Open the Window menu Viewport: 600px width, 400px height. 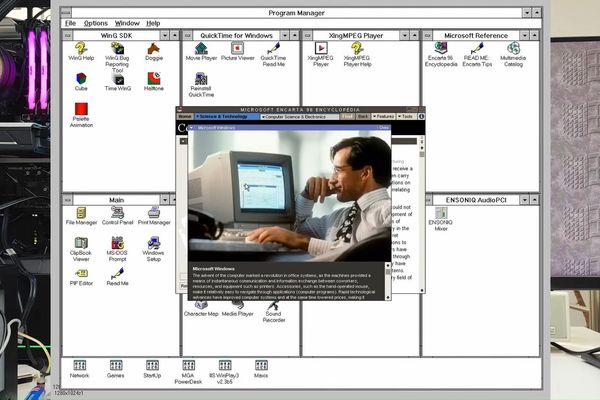click(x=127, y=23)
